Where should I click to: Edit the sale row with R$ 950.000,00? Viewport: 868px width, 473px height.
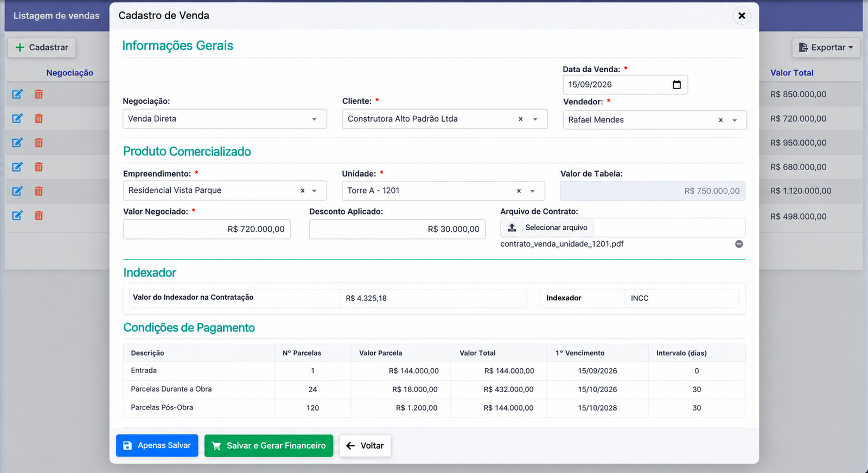pyautogui.click(x=17, y=143)
